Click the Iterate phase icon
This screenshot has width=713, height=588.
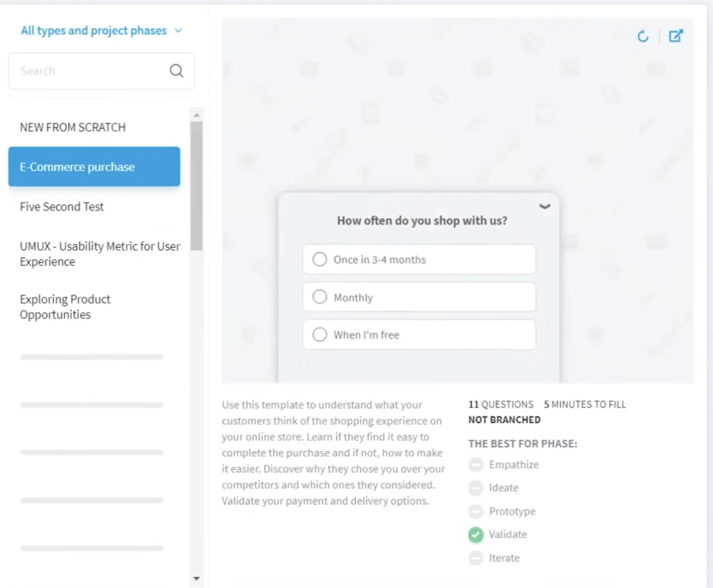476,558
